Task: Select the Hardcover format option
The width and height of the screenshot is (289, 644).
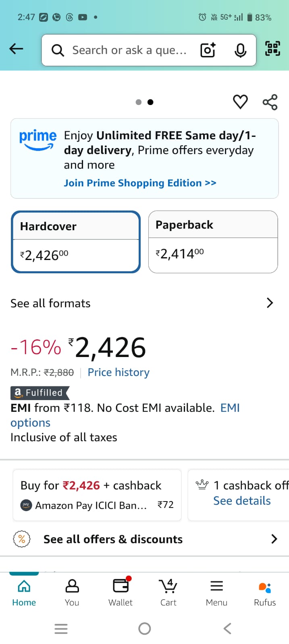Action: pos(76,242)
